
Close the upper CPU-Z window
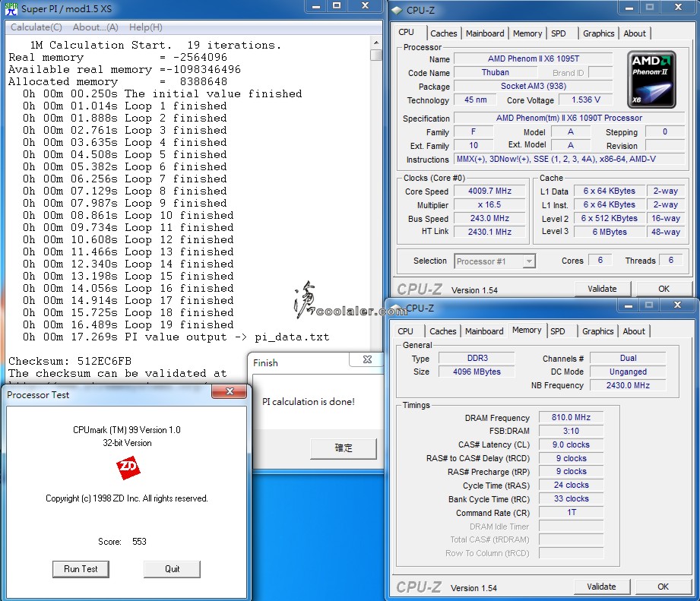(678, 7)
